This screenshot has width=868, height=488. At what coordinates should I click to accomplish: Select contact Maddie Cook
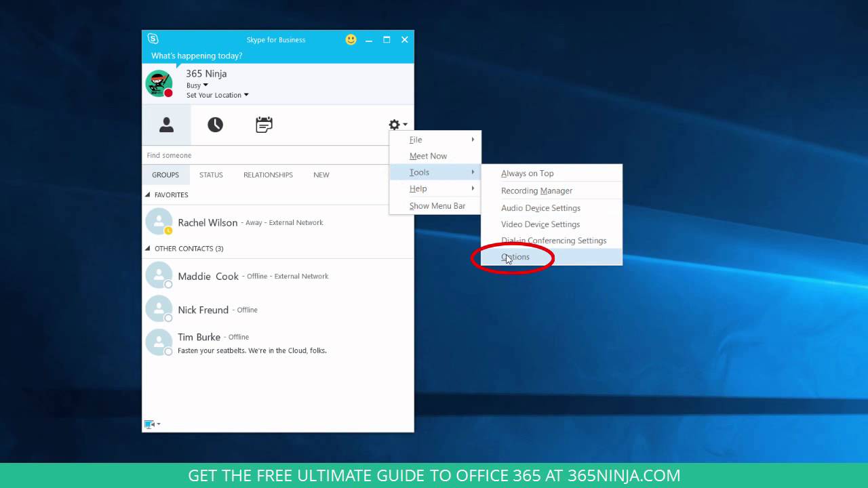(278, 276)
